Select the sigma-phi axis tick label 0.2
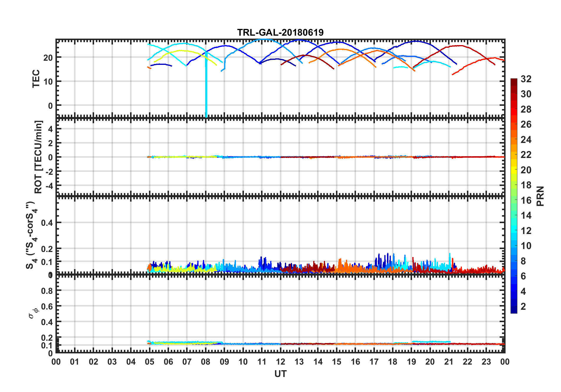Screen dimensions: 561x392 click(47, 338)
